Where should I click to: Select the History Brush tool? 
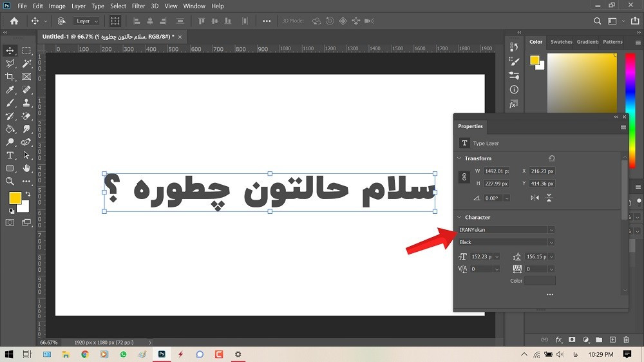10,116
